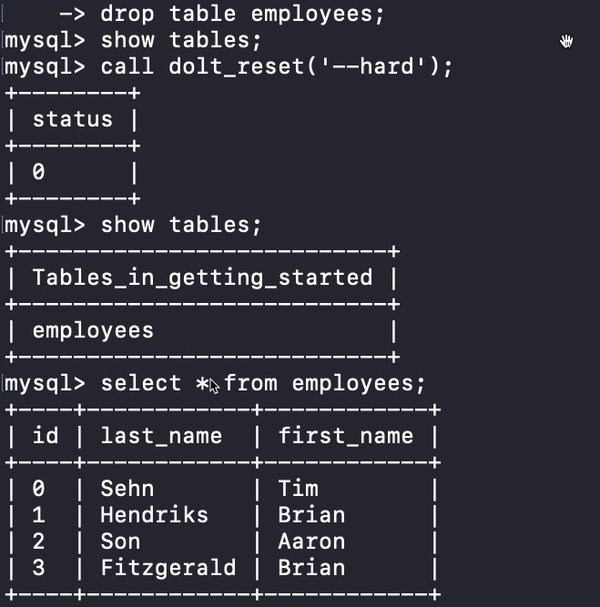
Task: Click the 'Tim' first name cell
Action: pos(298,489)
